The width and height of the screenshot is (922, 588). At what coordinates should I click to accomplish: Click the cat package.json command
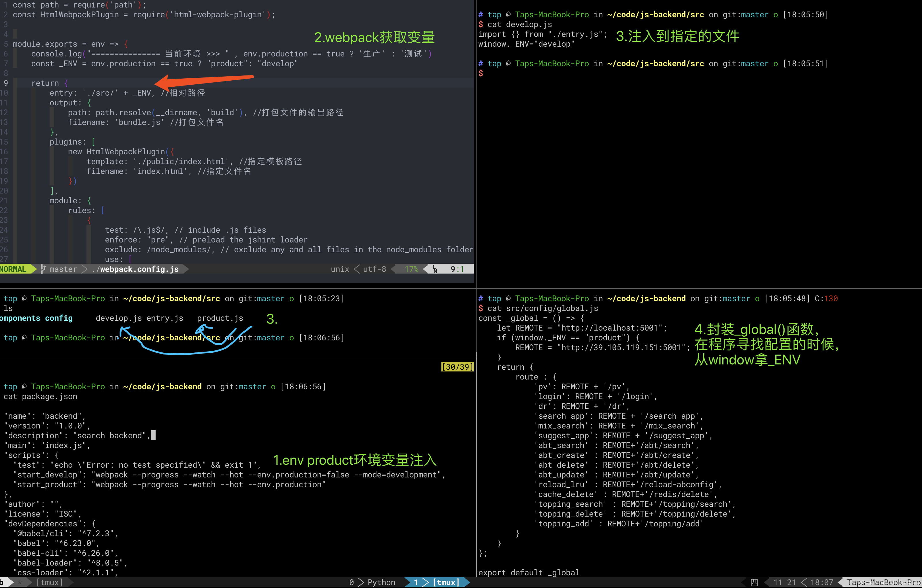point(40,396)
